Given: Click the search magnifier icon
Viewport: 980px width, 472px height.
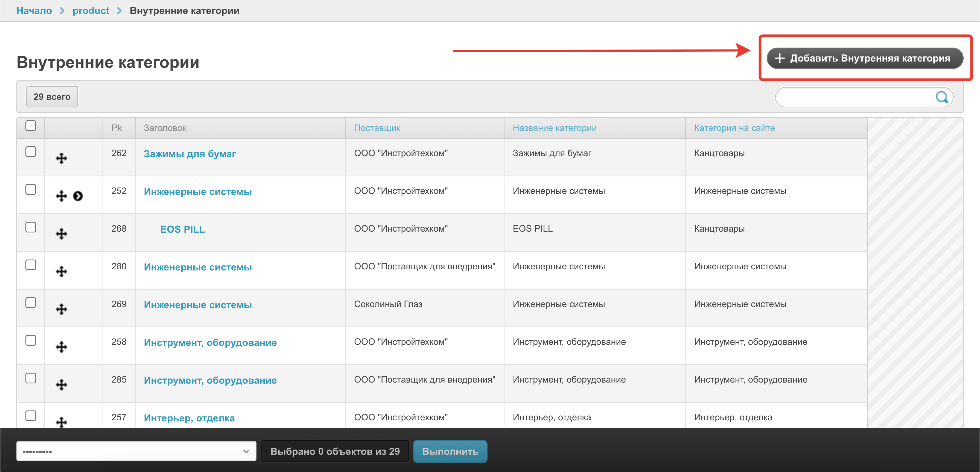Looking at the screenshot, I should [941, 97].
